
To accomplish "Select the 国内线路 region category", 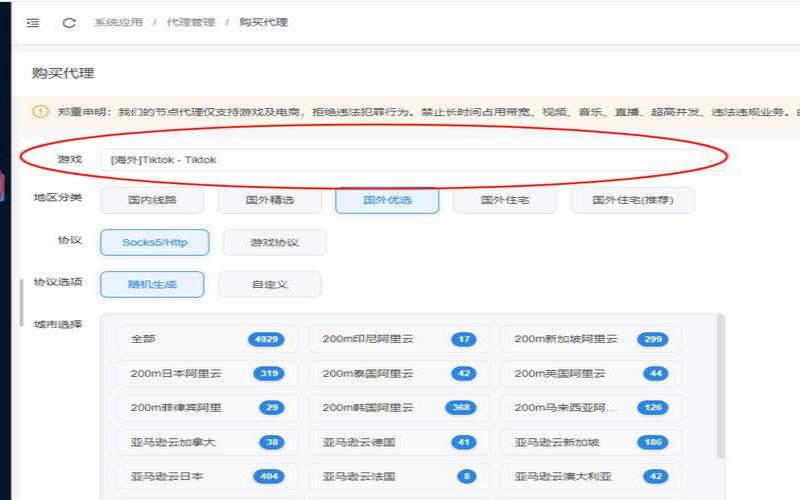I will coord(152,200).
